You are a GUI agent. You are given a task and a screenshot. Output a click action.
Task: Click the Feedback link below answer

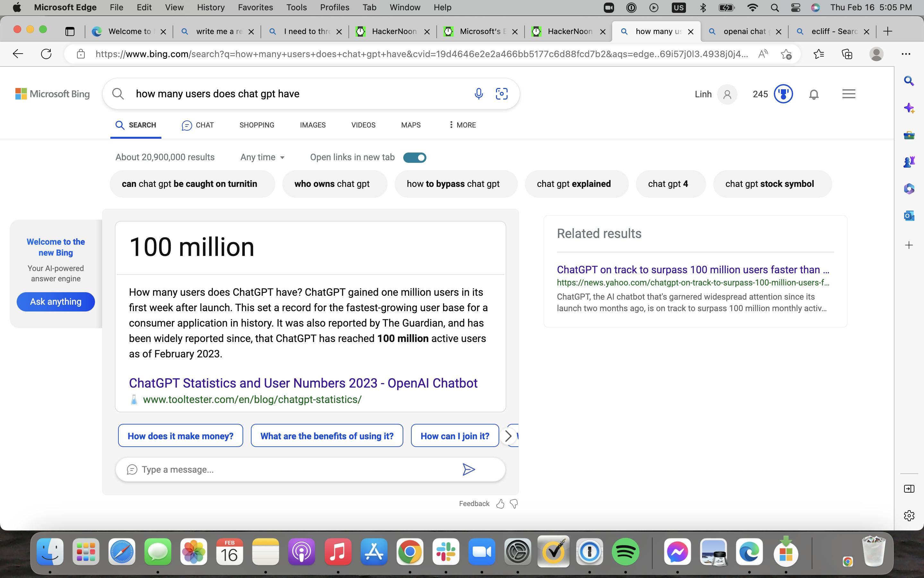click(x=474, y=504)
